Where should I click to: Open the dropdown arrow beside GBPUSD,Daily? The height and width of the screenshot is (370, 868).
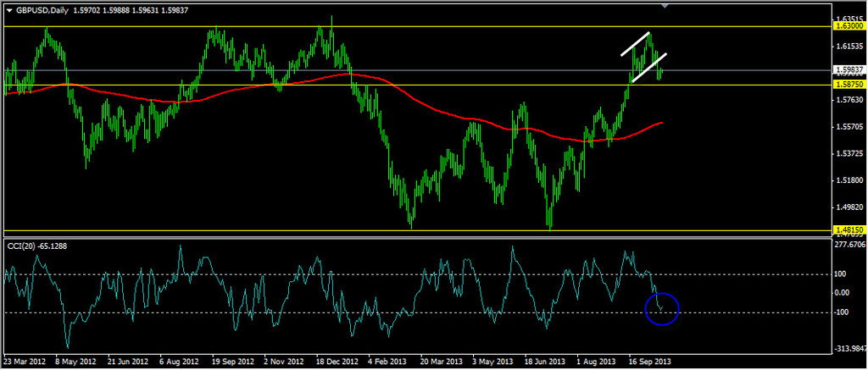click(x=9, y=9)
